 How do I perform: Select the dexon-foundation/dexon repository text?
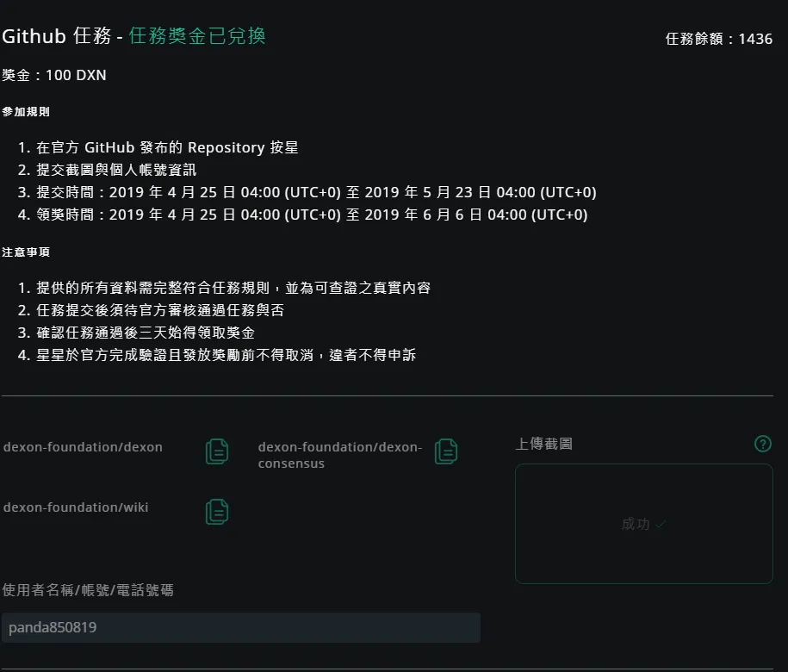coord(83,447)
